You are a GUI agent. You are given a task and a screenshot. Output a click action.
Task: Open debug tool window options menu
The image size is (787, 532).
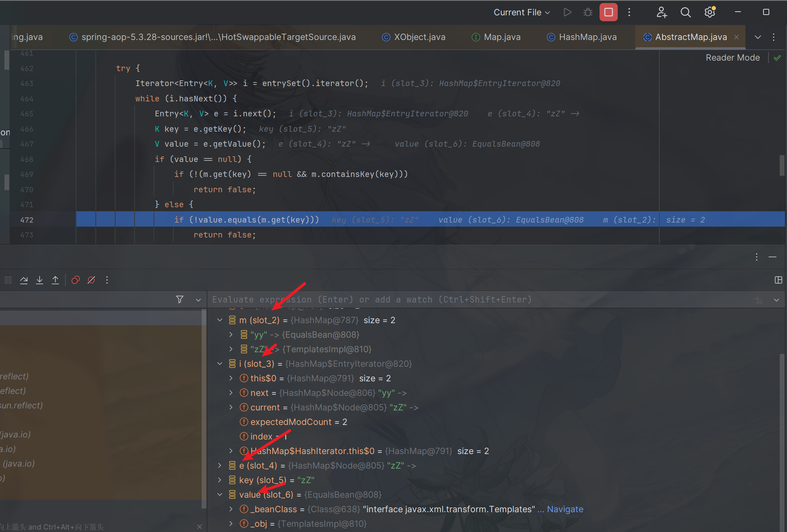click(x=757, y=257)
